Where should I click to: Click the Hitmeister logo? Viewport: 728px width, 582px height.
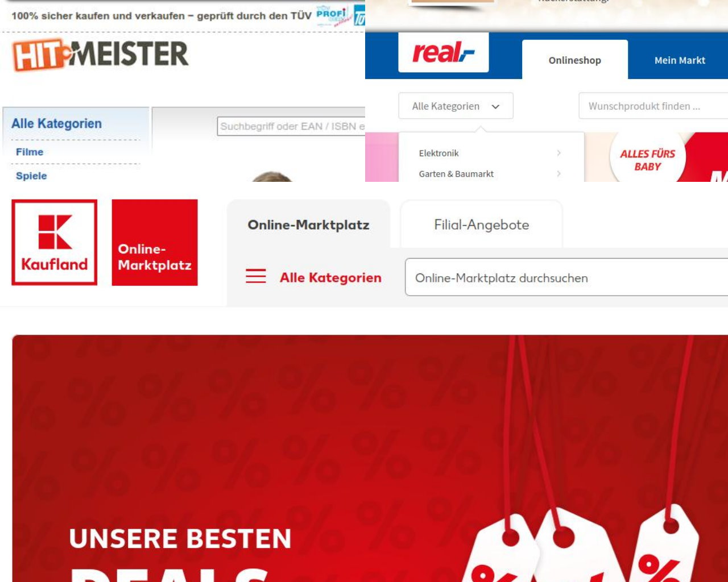[100, 55]
